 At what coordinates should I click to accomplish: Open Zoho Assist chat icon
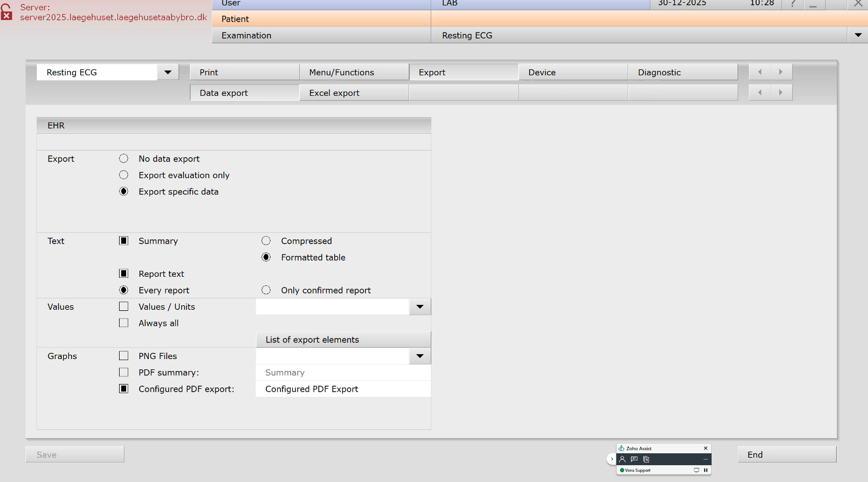pos(634,459)
